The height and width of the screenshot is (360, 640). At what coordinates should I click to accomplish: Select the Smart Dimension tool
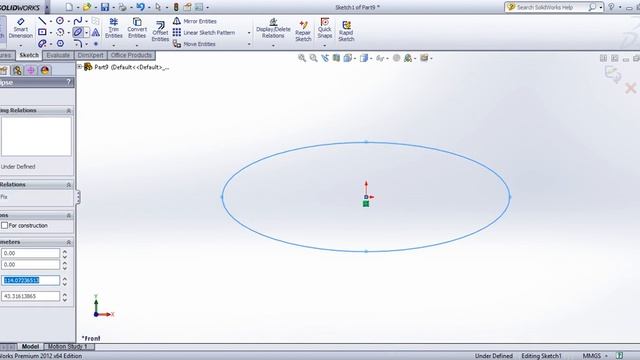tap(20, 28)
